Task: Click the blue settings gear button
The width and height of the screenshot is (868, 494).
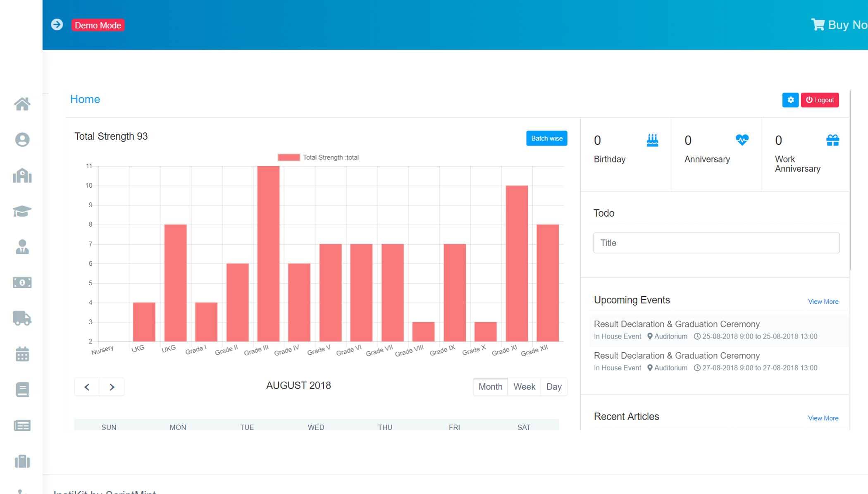Action: (790, 100)
